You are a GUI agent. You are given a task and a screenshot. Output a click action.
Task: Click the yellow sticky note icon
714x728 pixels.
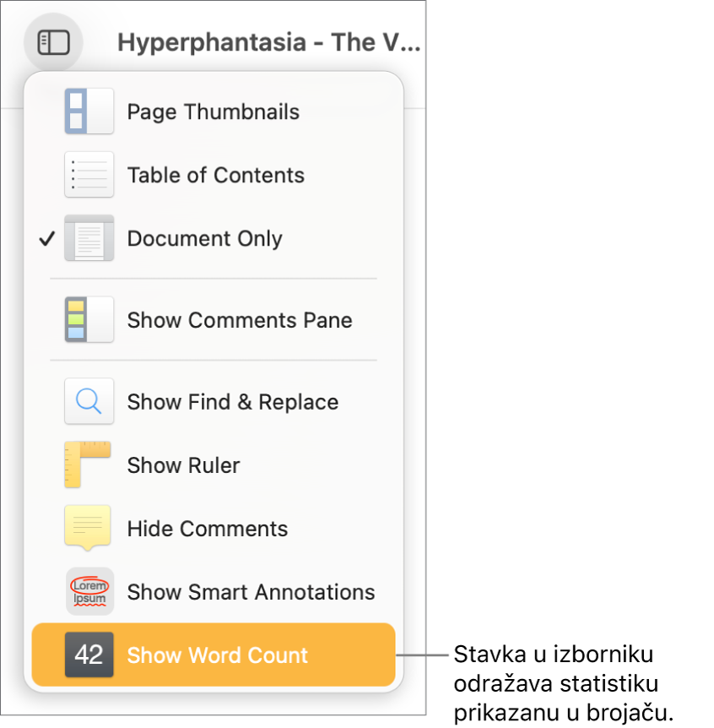[x=88, y=529]
